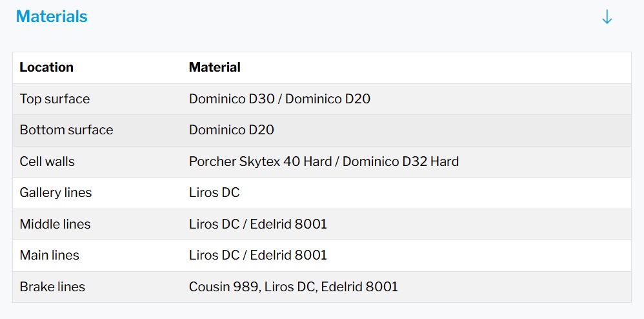Click the Material column header

(214, 67)
